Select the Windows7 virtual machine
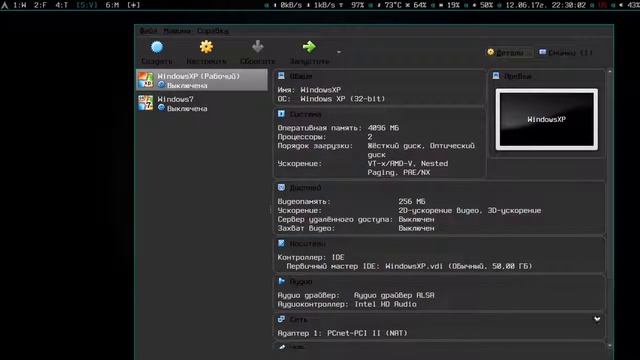640x360 pixels. click(x=202, y=103)
